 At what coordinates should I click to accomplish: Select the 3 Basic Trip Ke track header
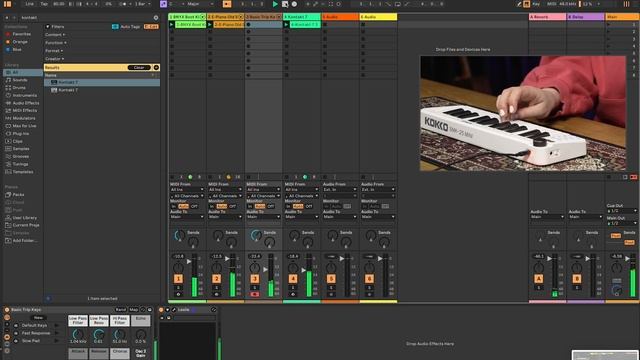pos(263,17)
